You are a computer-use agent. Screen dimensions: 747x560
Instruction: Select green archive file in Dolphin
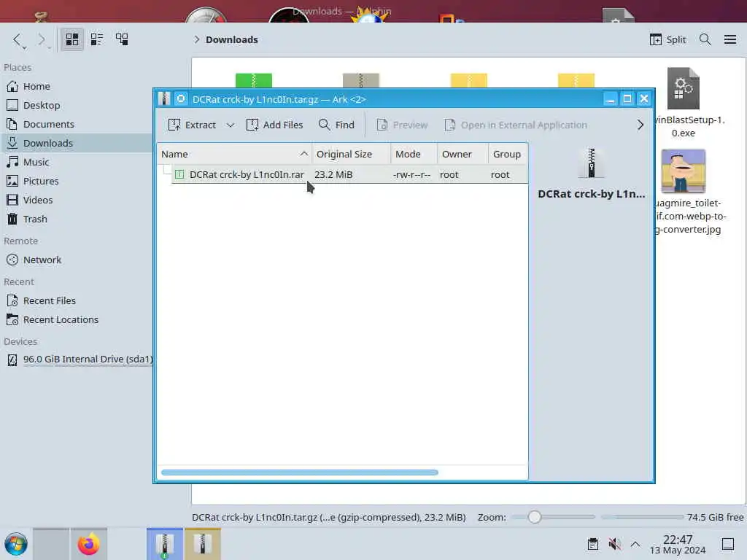(254, 80)
